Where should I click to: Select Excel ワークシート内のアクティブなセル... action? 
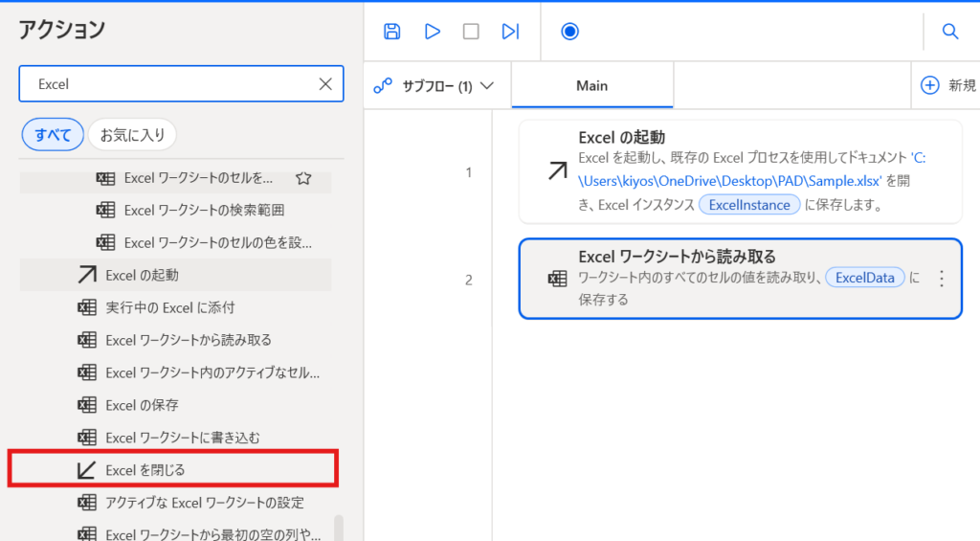(176, 372)
